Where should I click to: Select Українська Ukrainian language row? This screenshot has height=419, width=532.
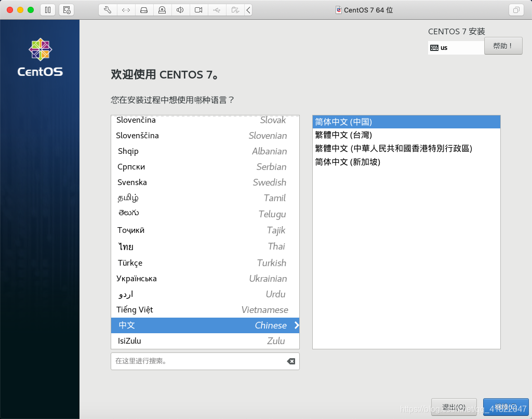(205, 279)
